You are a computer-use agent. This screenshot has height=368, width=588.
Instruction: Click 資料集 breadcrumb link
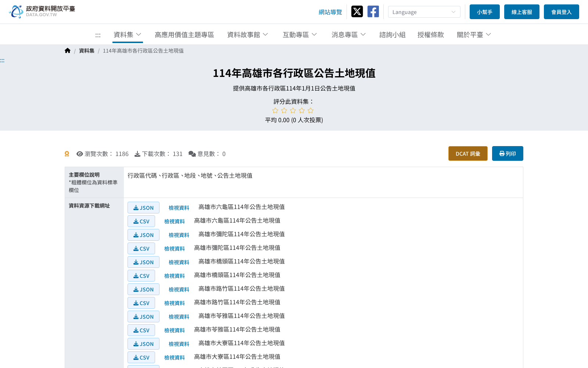[87, 51]
